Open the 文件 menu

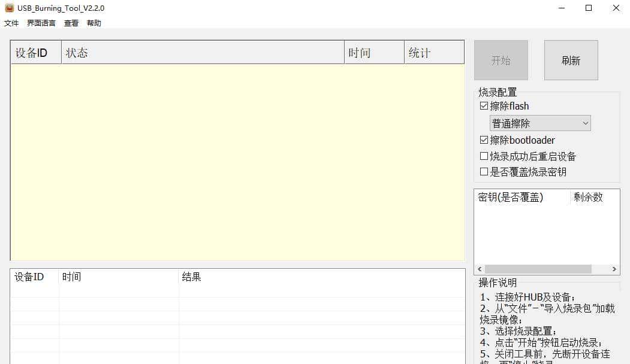pos(11,23)
